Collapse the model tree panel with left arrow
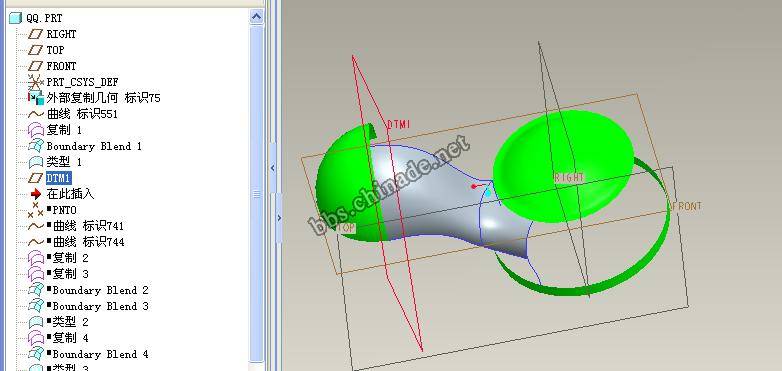 coord(272,168)
